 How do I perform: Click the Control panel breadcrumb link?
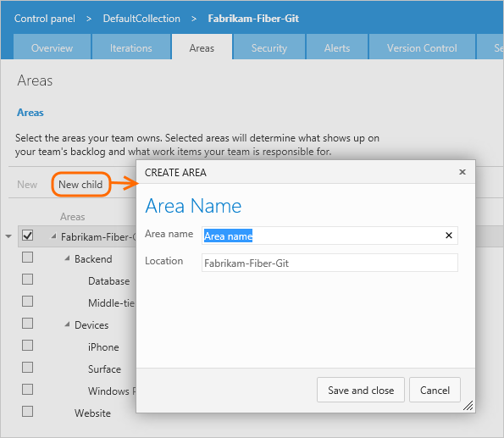[x=45, y=19]
